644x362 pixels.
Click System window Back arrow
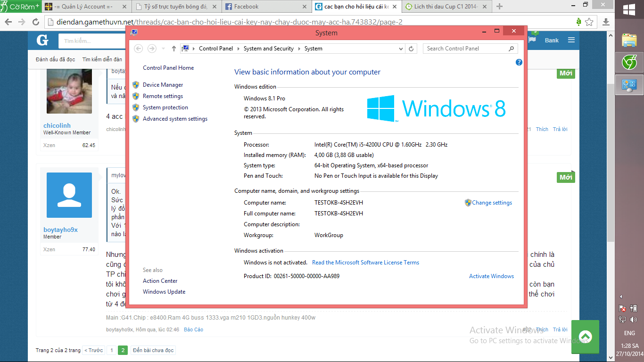tap(139, 49)
